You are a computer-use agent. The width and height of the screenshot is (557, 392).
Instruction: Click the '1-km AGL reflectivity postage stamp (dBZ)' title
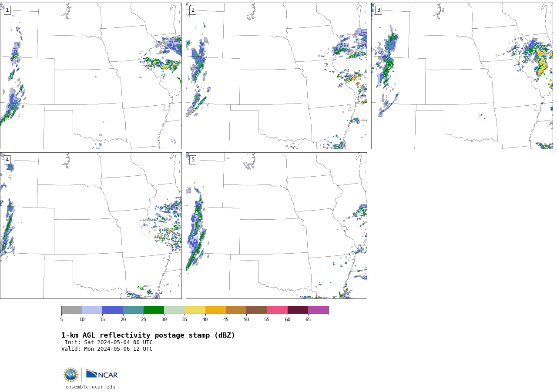tap(148, 335)
